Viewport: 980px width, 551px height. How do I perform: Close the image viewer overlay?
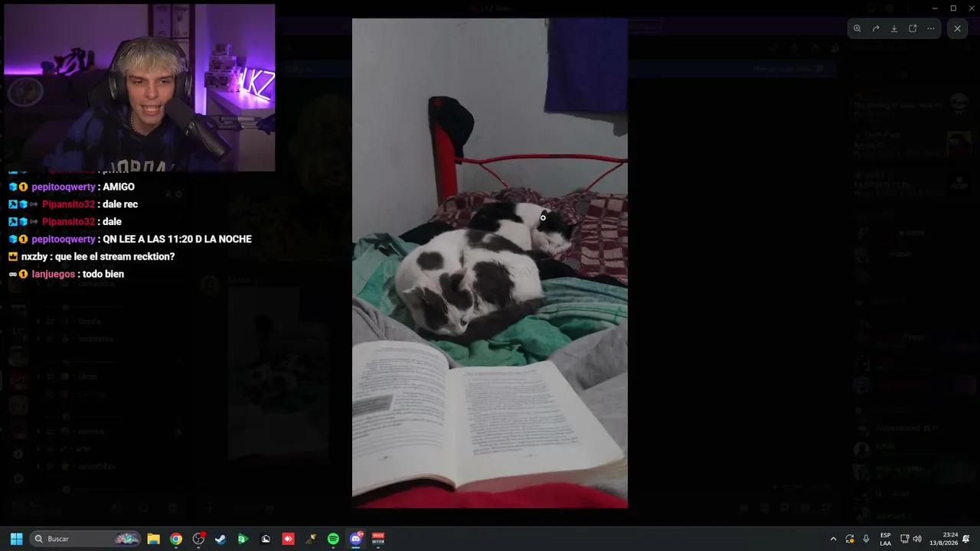pyautogui.click(x=957, y=29)
